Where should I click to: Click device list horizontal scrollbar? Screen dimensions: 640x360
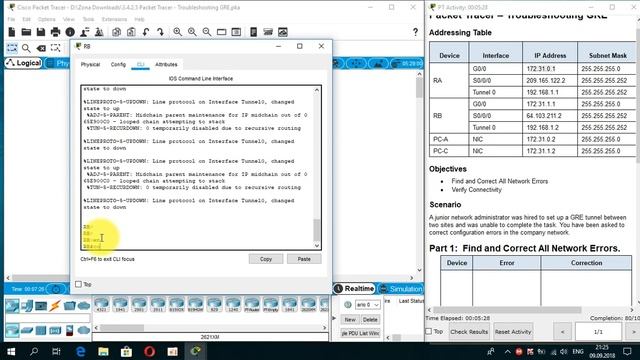coord(122,328)
